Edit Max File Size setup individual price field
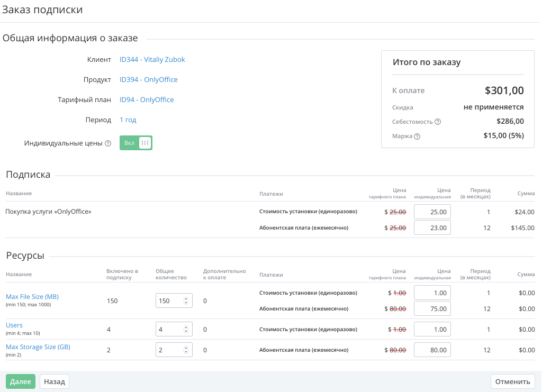This screenshot has height=392, width=542. coord(432,293)
